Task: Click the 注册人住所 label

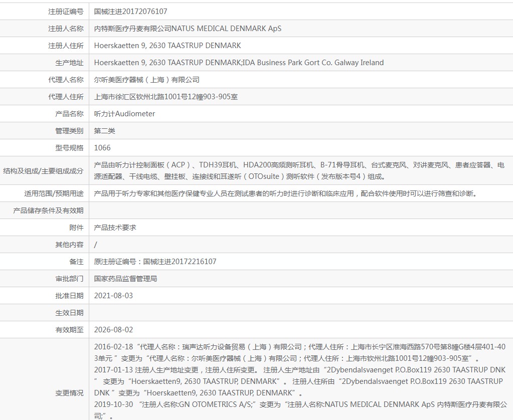Action: (x=66, y=46)
